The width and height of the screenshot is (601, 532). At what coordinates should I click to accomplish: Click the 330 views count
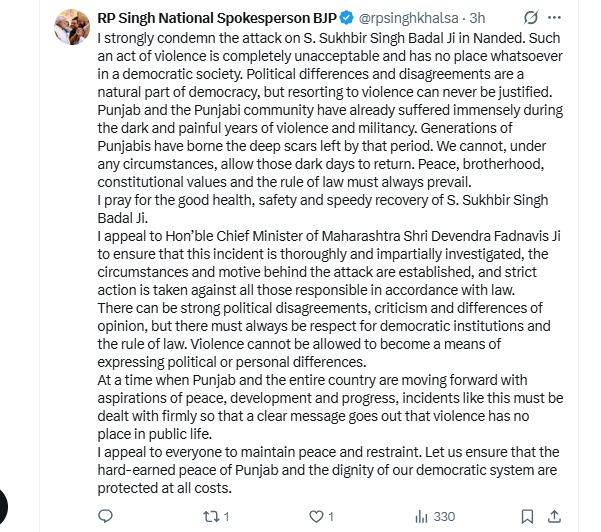tap(444, 517)
